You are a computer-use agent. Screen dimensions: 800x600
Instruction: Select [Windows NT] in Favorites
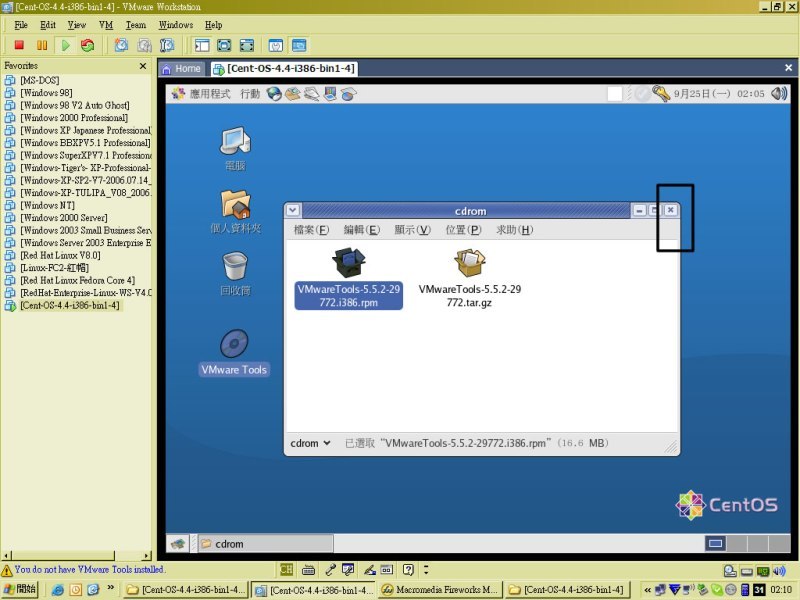(47, 205)
